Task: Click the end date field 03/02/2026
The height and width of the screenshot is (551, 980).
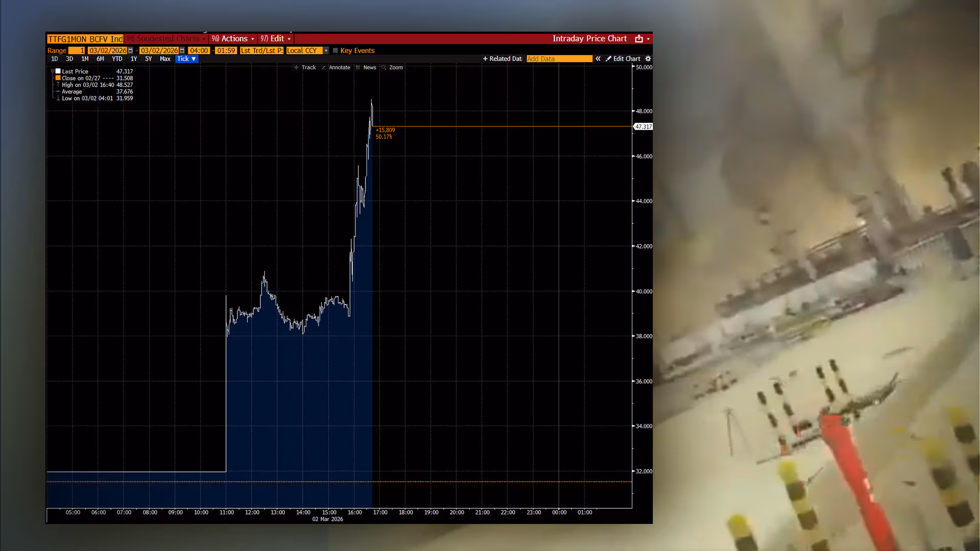Action: pos(159,51)
